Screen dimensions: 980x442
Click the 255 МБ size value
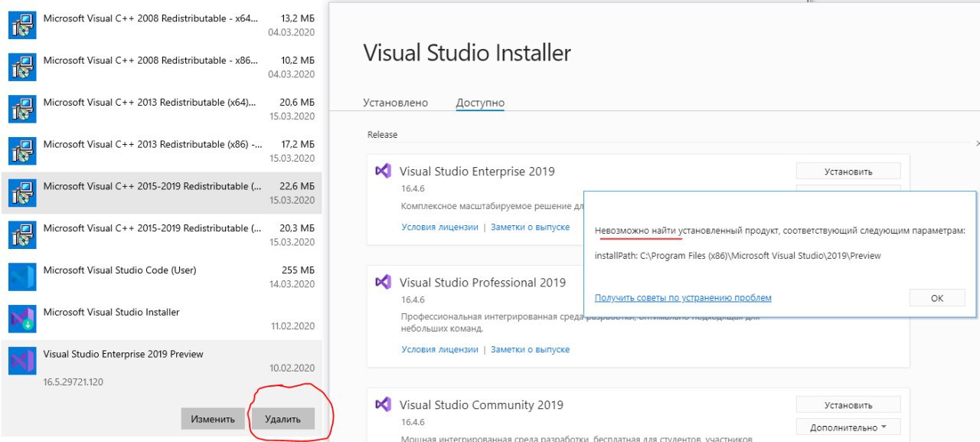[x=298, y=270]
